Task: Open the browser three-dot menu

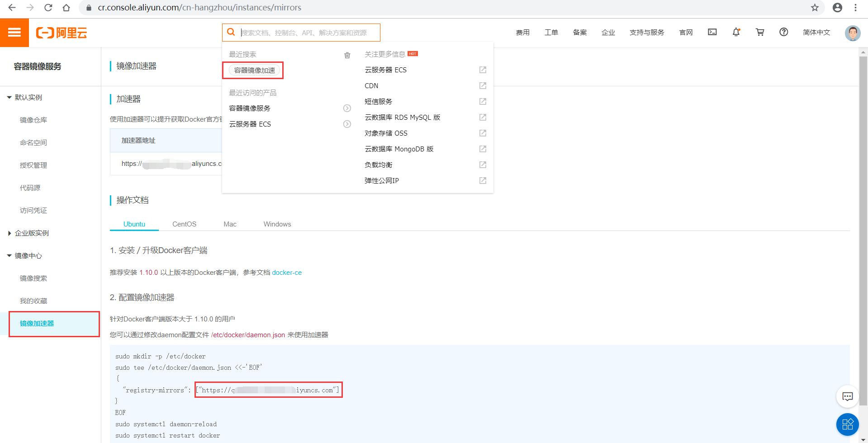Action: (x=855, y=8)
